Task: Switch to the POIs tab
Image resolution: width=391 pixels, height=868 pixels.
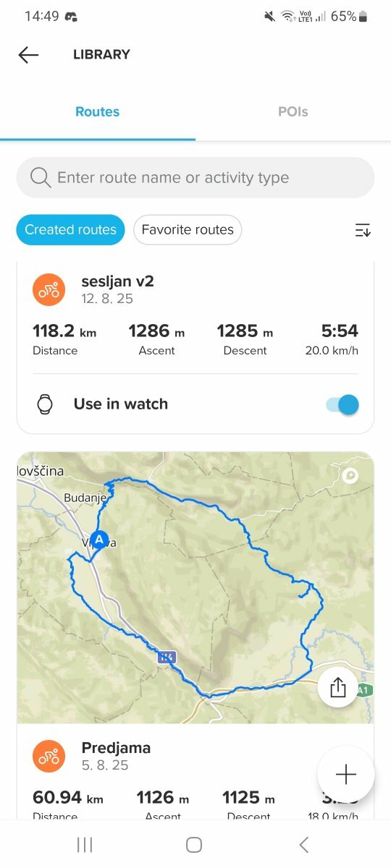Action: click(x=293, y=112)
